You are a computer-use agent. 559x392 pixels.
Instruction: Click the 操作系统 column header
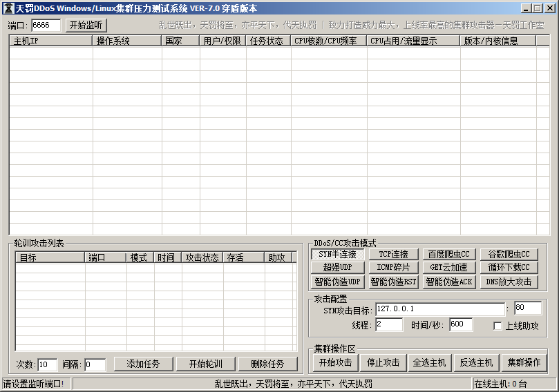[x=127, y=41]
